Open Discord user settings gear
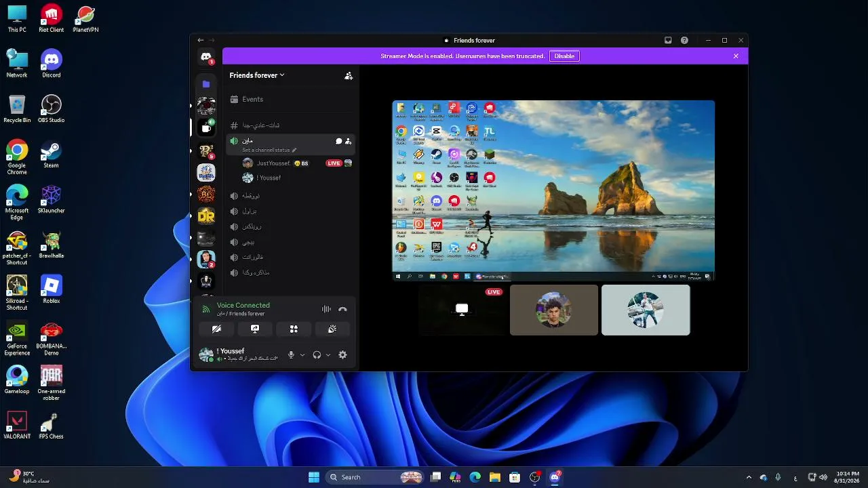868x488 pixels. [x=342, y=354]
